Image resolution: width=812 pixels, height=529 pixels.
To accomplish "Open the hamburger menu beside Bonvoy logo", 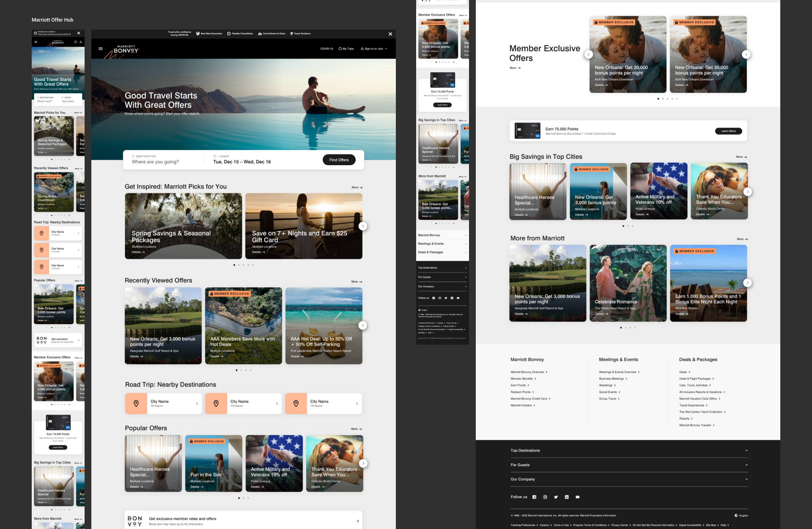I will 101,49.
